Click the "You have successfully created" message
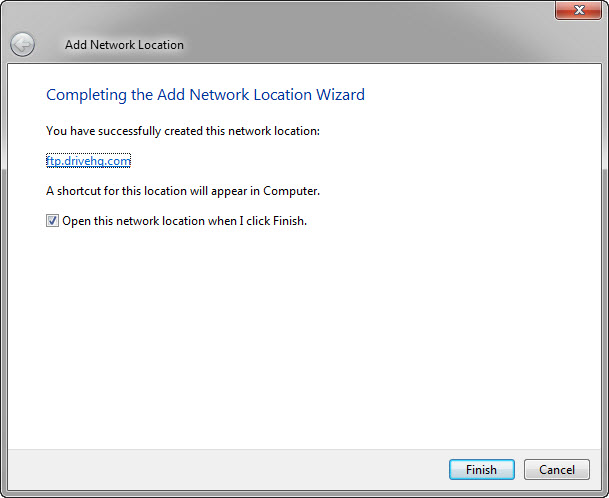Viewport: 609px width, 498px height. [x=183, y=131]
